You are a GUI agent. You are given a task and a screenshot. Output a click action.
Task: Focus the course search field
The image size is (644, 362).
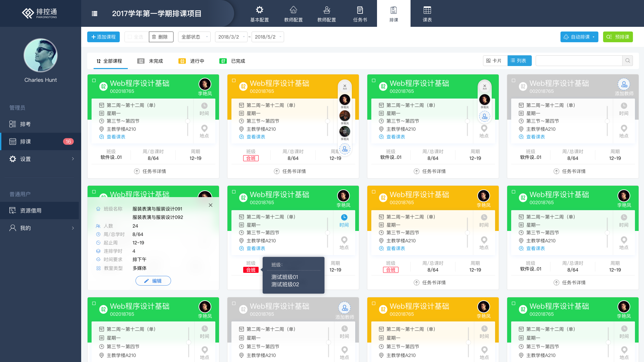click(x=579, y=61)
